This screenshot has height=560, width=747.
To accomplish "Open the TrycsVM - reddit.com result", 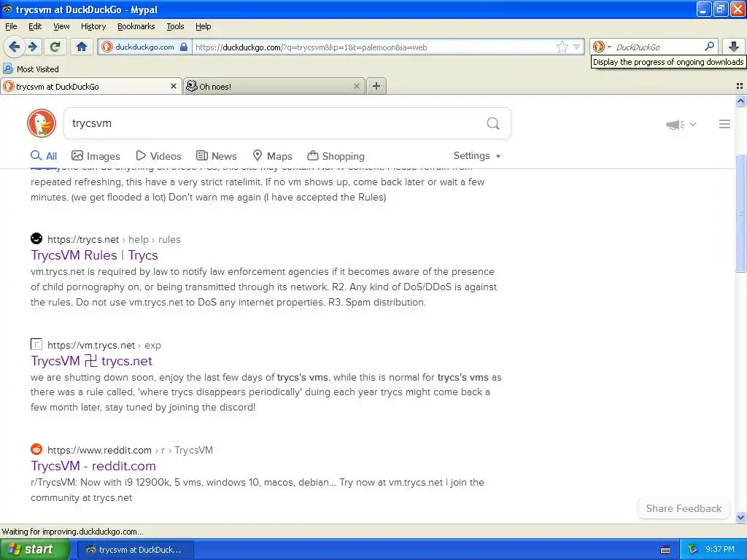I will point(93,466).
